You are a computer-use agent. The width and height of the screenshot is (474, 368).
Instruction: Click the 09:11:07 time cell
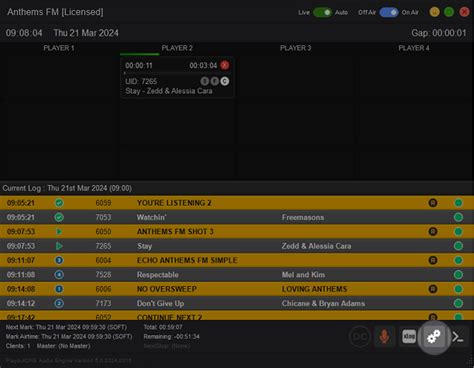point(21,260)
